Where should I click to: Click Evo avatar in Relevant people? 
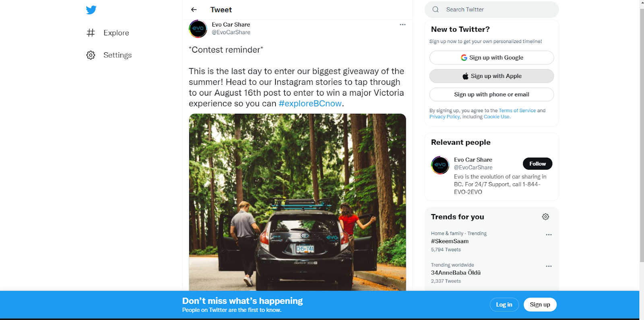tap(440, 165)
